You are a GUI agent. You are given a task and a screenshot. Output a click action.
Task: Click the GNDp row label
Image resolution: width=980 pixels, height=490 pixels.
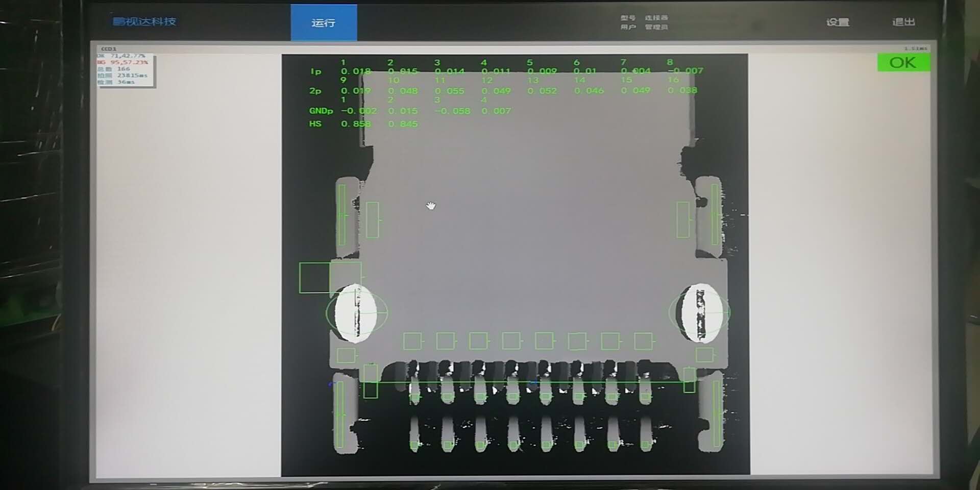click(x=321, y=111)
